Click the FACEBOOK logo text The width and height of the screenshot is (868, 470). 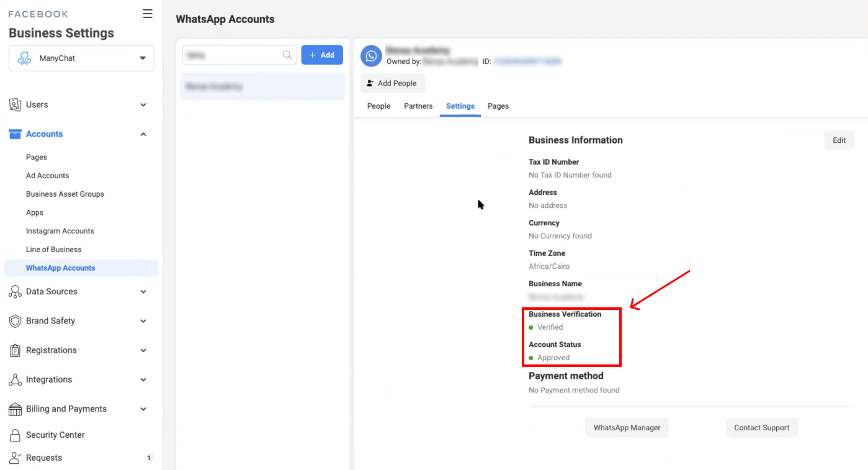[38, 14]
